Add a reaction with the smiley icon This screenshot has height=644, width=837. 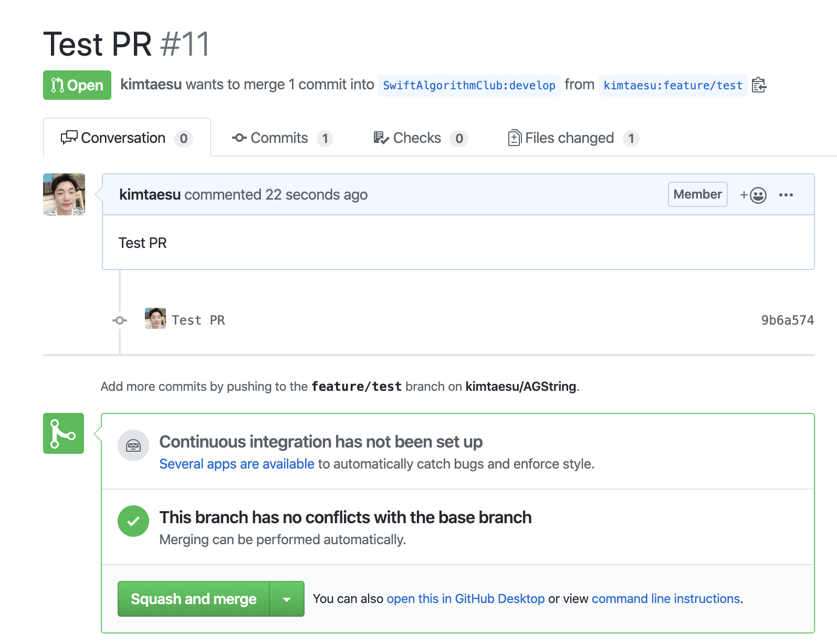(x=754, y=195)
